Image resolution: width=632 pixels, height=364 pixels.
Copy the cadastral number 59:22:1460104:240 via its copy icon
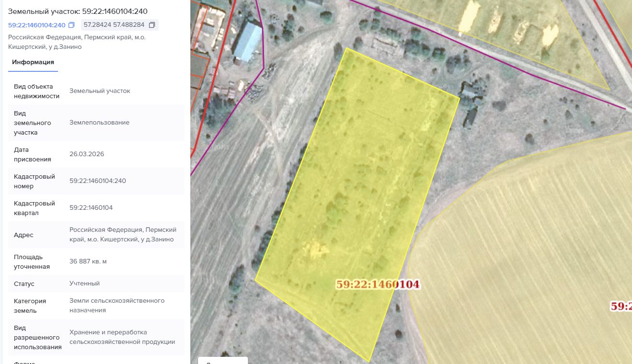(x=71, y=25)
